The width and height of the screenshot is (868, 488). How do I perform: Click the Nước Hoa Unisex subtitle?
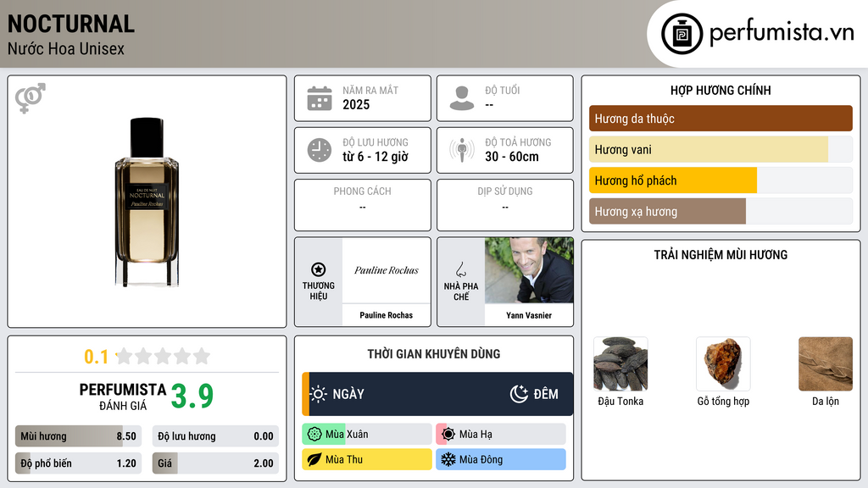pos(66,48)
